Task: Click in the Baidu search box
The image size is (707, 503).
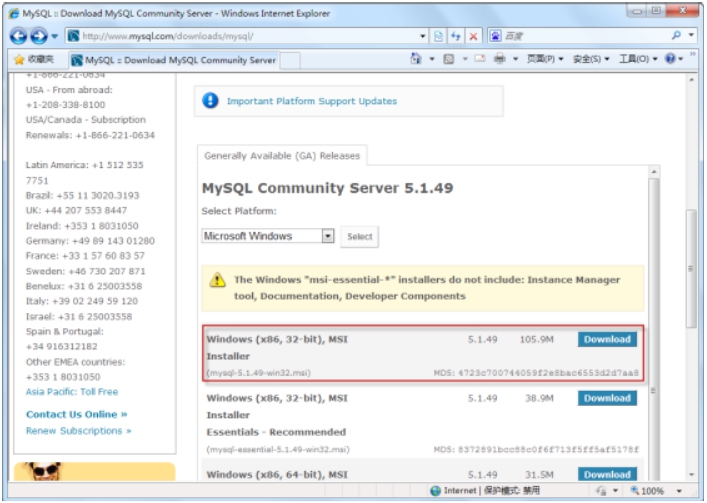Action: pyautogui.click(x=584, y=36)
